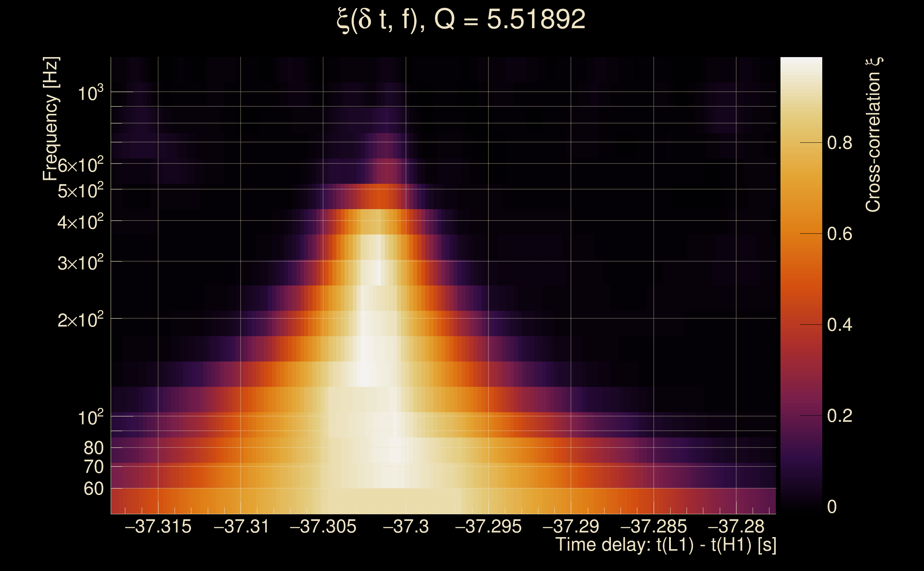This screenshot has height=571, width=924.
Task: Click the 10^3 frequency tick label
Action: [90, 93]
